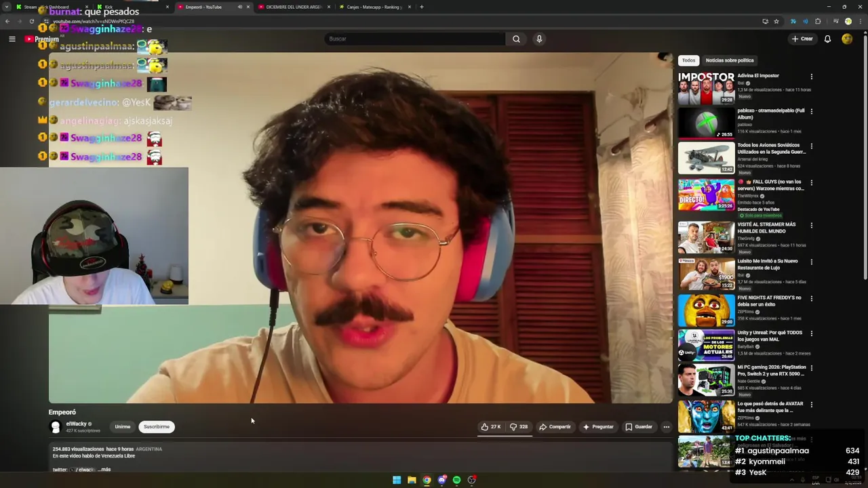Start voice search with the microphone
Screen dimensions: 868x488
(539, 39)
